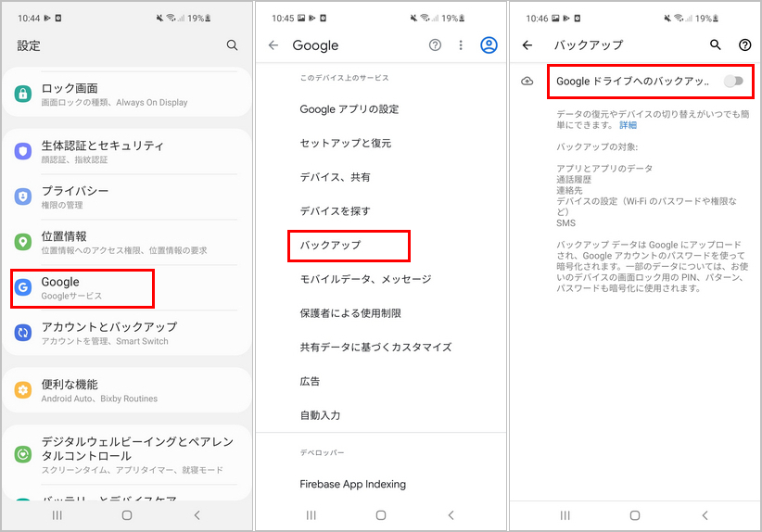Enable the Google ドライブへのバックアップ toggle
Screen dimensions: 762x532
[733, 82]
